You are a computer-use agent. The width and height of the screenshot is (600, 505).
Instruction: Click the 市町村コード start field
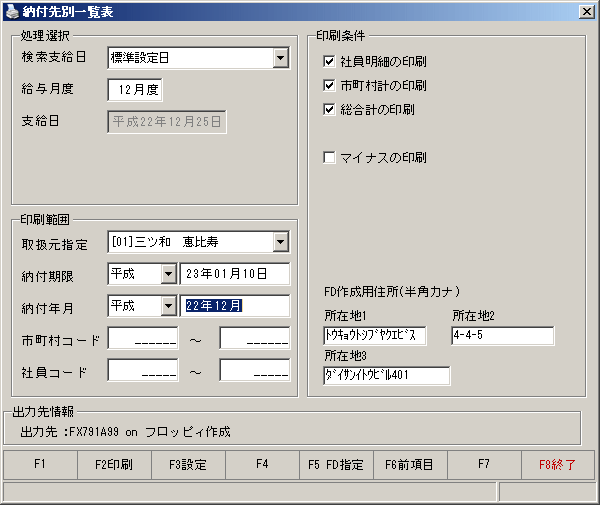tap(143, 338)
